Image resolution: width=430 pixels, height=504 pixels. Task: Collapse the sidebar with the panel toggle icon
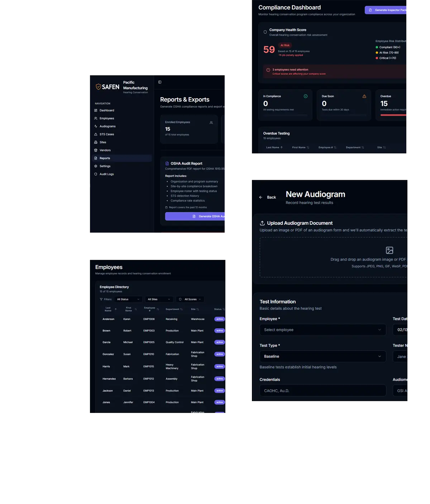pos(159,82)
